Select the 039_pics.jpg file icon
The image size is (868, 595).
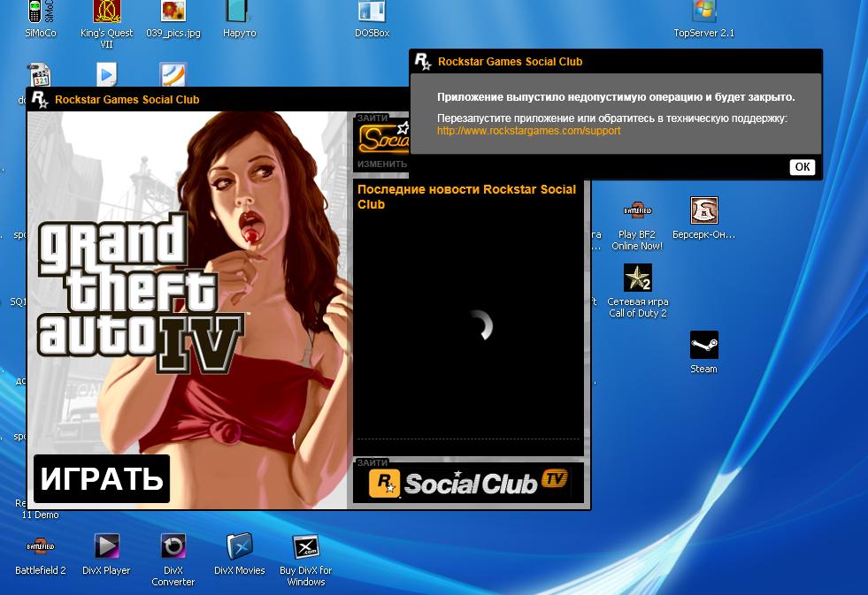point(173,19)
